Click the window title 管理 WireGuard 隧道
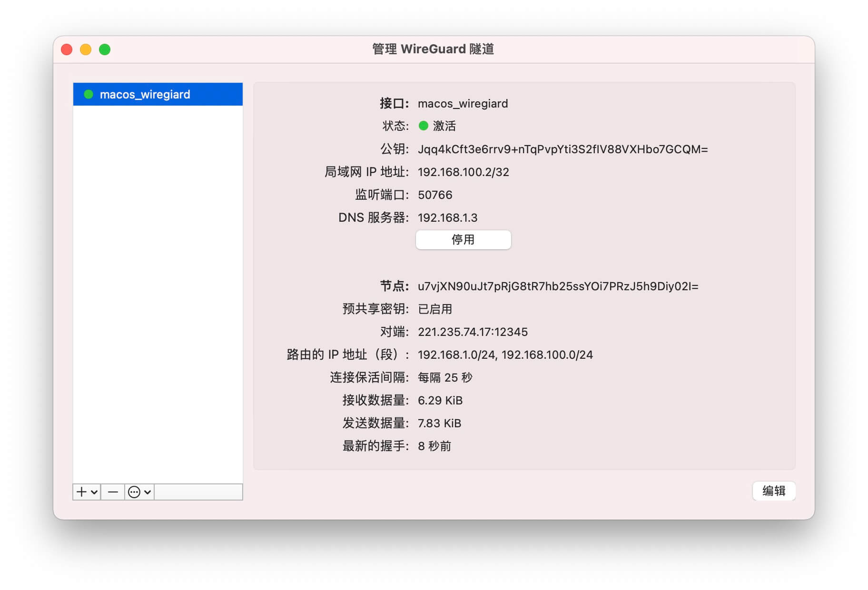 coord(433,49)
